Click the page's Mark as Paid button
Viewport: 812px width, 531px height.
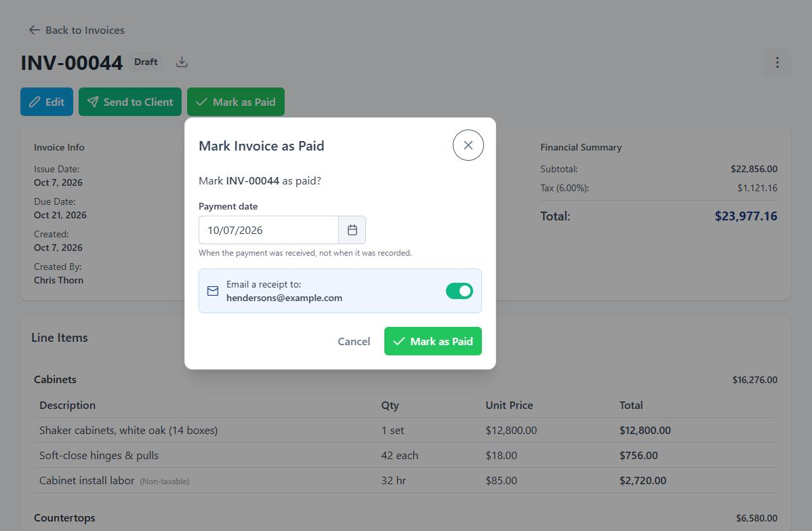pyautogui.click(x=236, y=102)
